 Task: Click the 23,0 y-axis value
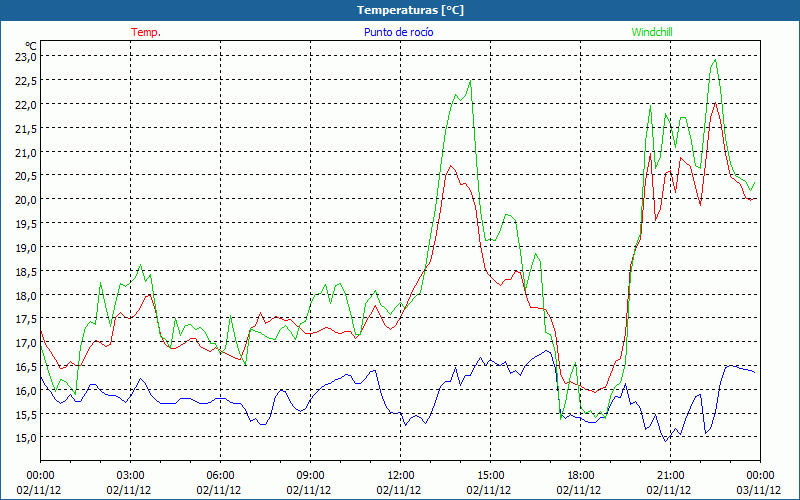[x=26, y=57]
